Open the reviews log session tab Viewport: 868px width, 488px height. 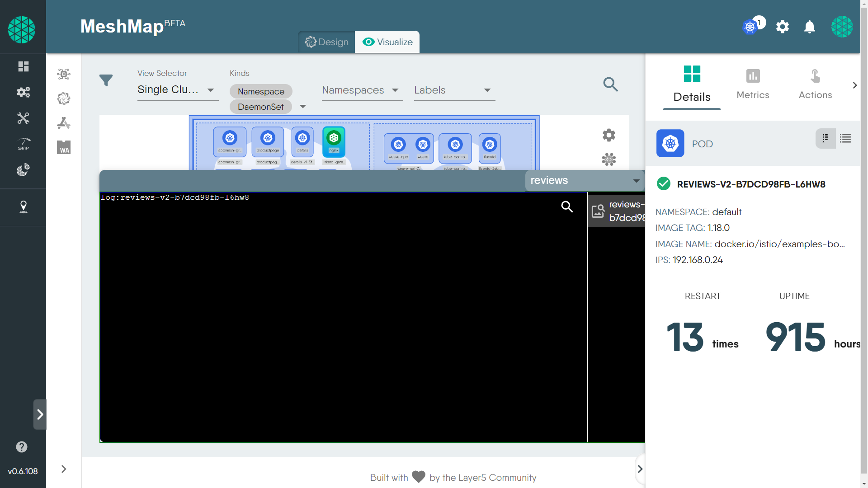pyautogui.click(x=617, y=211)
